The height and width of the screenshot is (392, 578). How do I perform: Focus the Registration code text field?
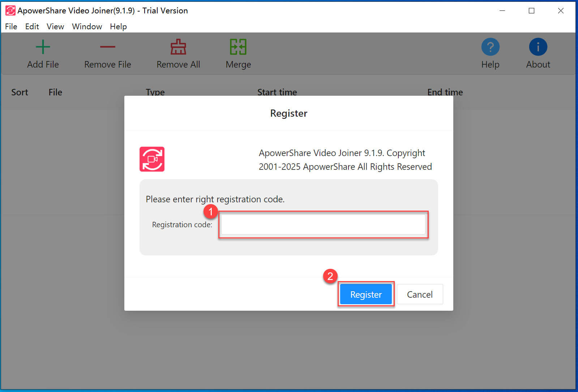323,224
